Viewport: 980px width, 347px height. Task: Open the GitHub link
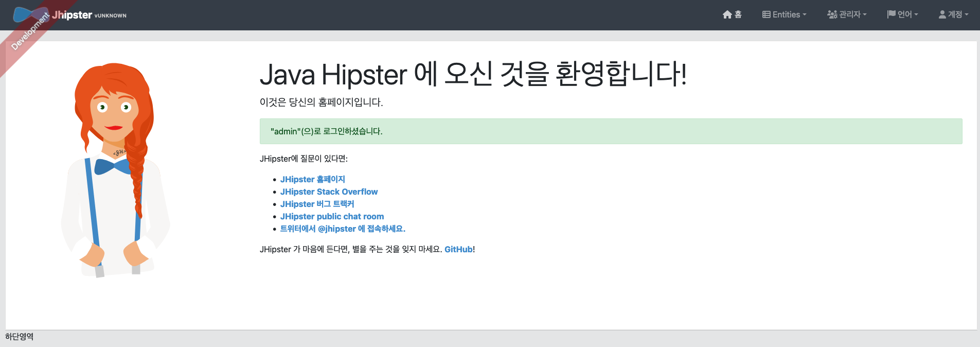click(x=458, y=249)
